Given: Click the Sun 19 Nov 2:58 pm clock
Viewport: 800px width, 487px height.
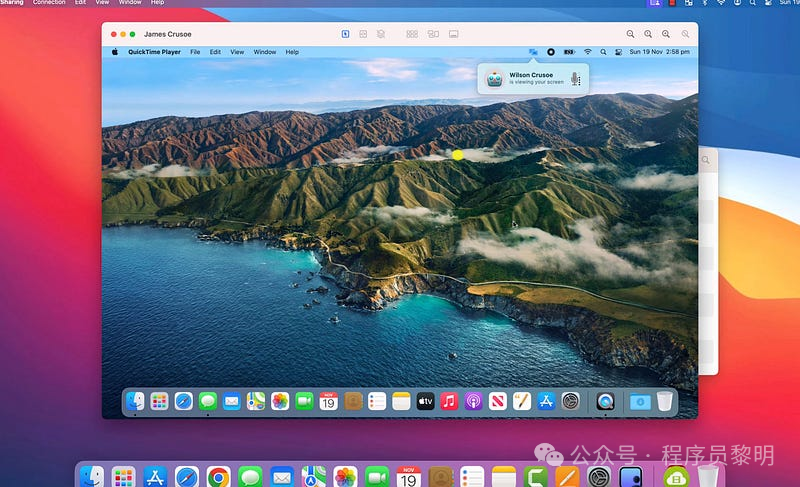Looking at the screenshot, I should tap(659, 52).
